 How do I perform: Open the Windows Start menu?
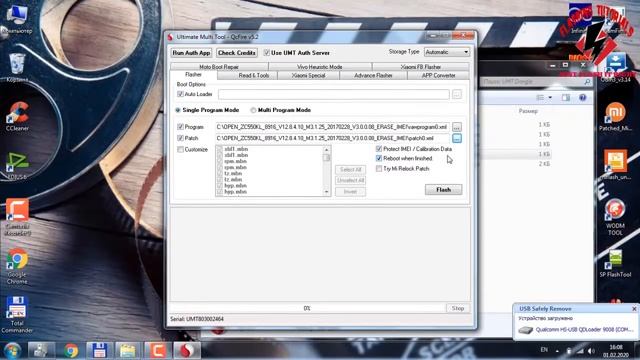[13, 351]
